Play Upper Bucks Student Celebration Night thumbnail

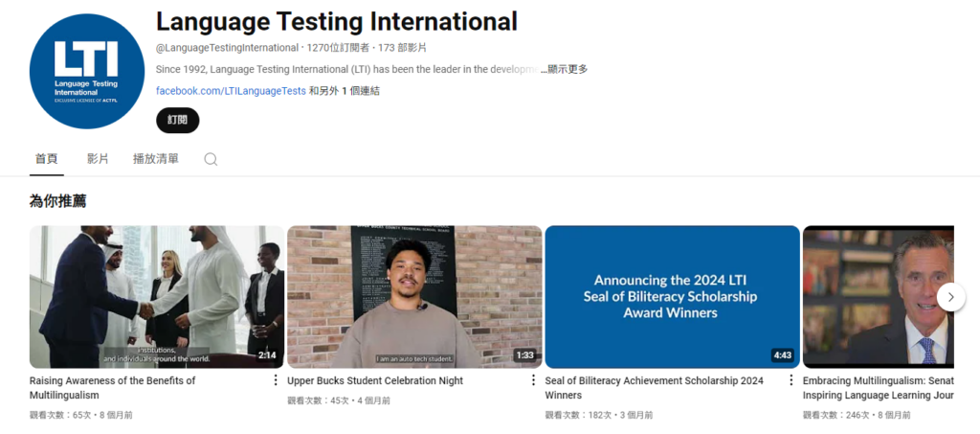coord(414,297)
